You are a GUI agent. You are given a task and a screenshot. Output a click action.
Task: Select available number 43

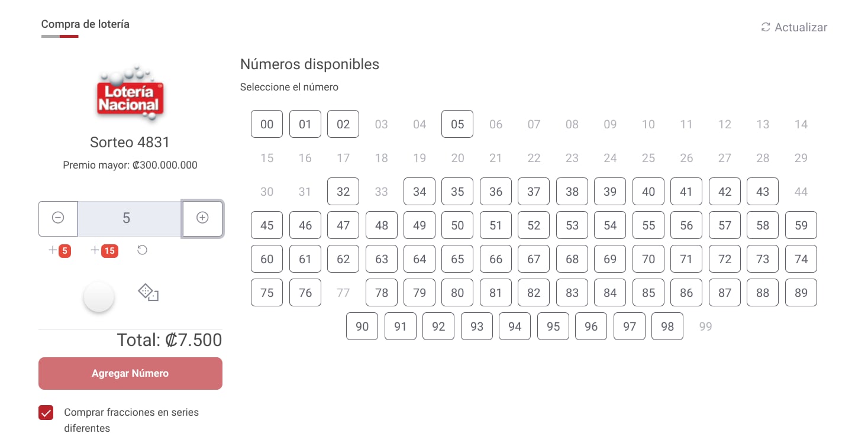coord(763,192)
